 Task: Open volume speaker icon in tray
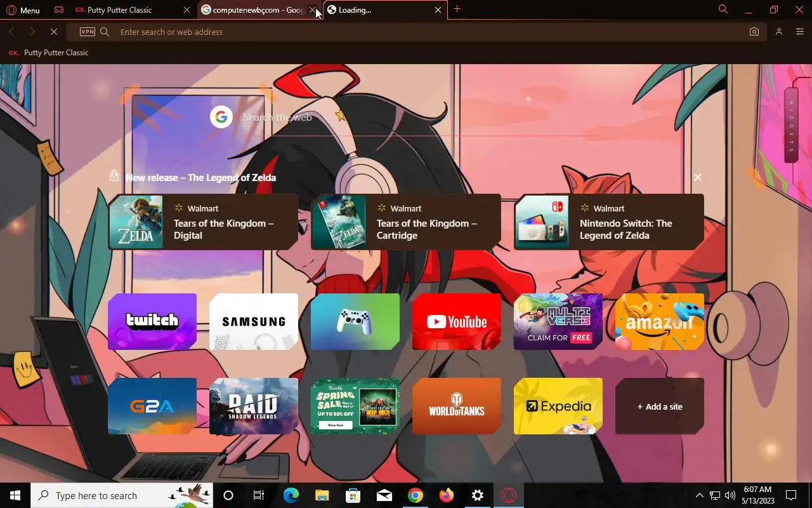coord(730,495)
